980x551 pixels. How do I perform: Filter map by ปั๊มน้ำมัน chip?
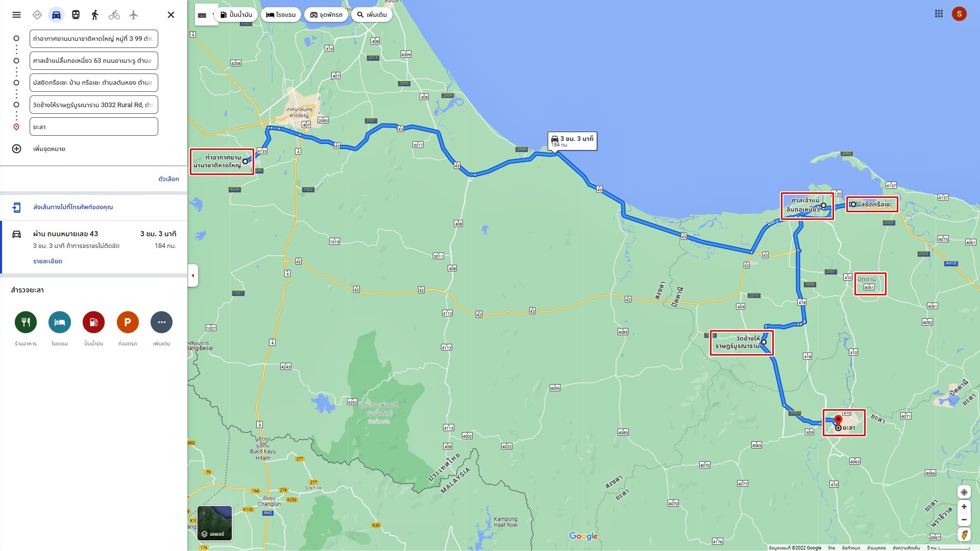(x=236, y=15)
